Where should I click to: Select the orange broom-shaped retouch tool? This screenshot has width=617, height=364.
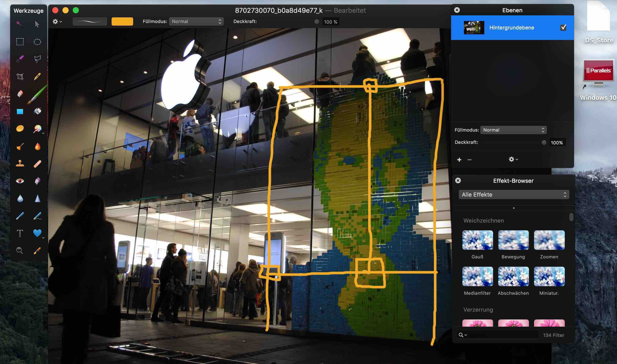coord(20,146)
